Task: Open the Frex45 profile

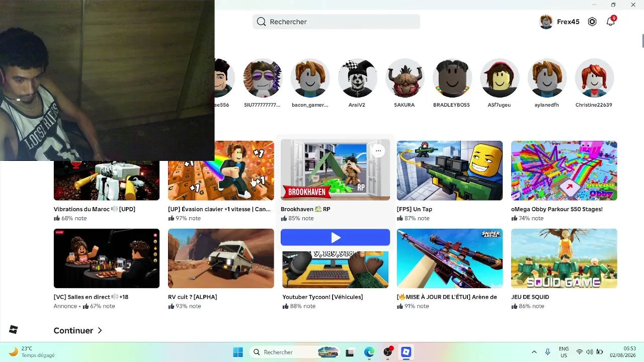Action: [x=559, y=22]
